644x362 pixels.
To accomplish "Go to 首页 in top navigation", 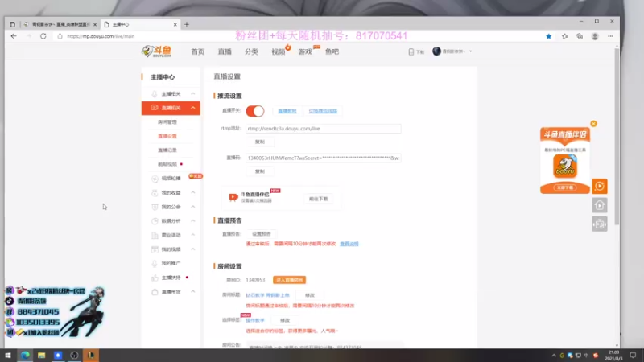I will (x=197, y=51).
